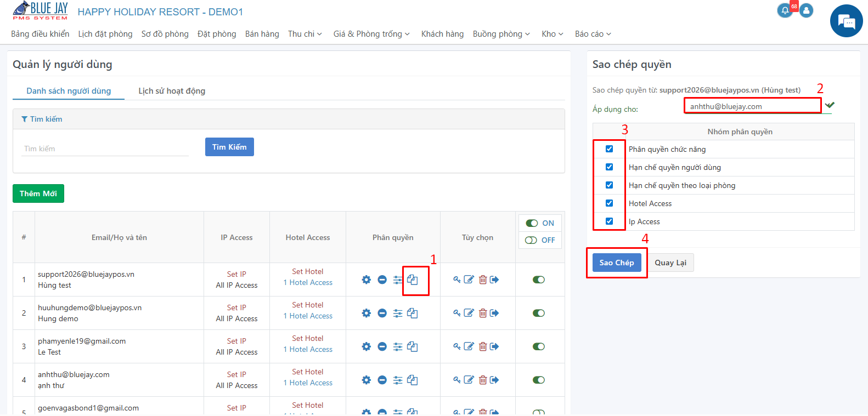Click the Sao Chép button
Screen dimensions: 868x416
(617, 263)
